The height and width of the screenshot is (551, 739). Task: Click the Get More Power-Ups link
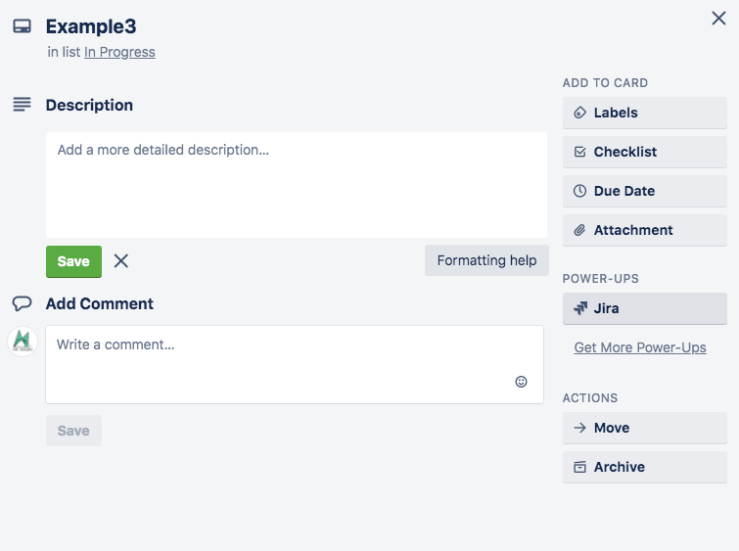click(640, 348)
